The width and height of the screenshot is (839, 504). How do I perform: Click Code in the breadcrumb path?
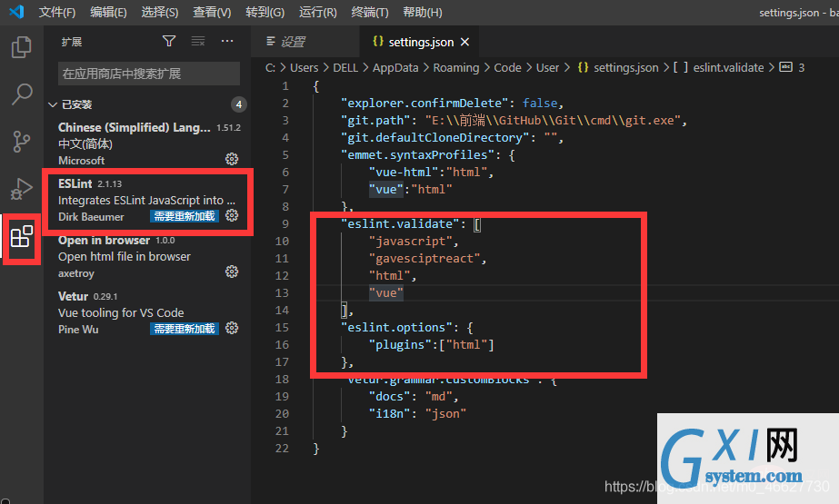click(x=507, y=67)
